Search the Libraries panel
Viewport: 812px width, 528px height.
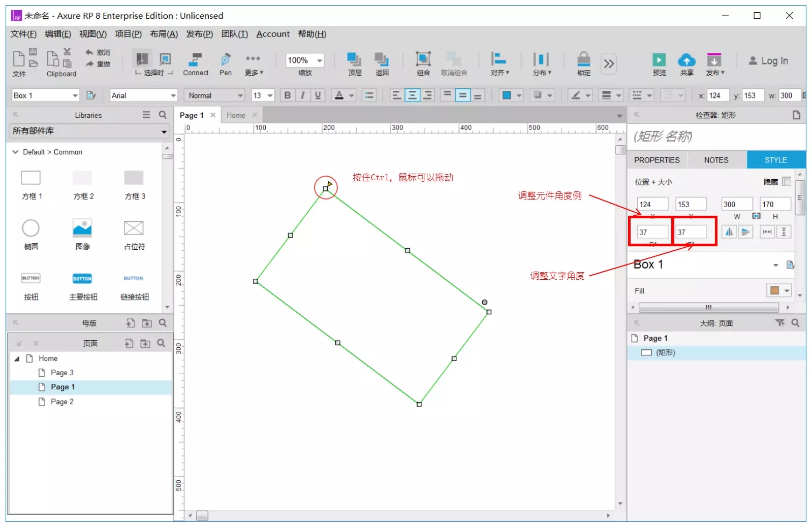point(163,115)
